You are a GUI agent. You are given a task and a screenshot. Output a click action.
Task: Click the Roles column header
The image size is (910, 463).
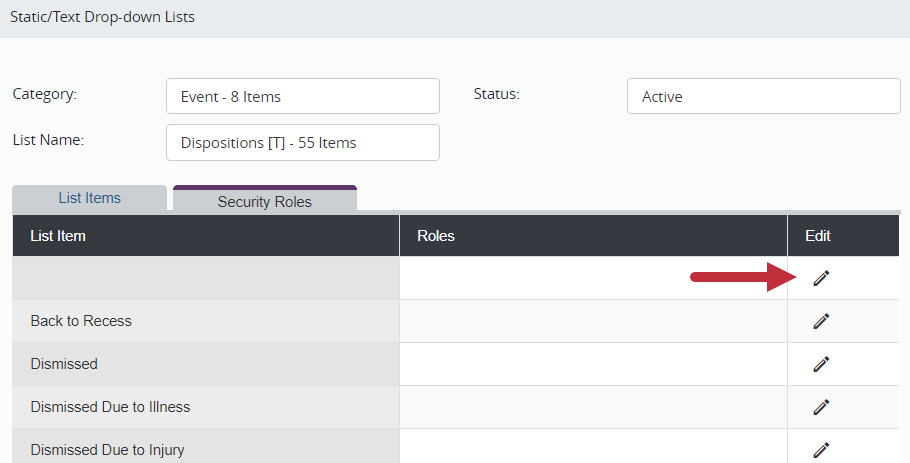click(x=593, y=236)
